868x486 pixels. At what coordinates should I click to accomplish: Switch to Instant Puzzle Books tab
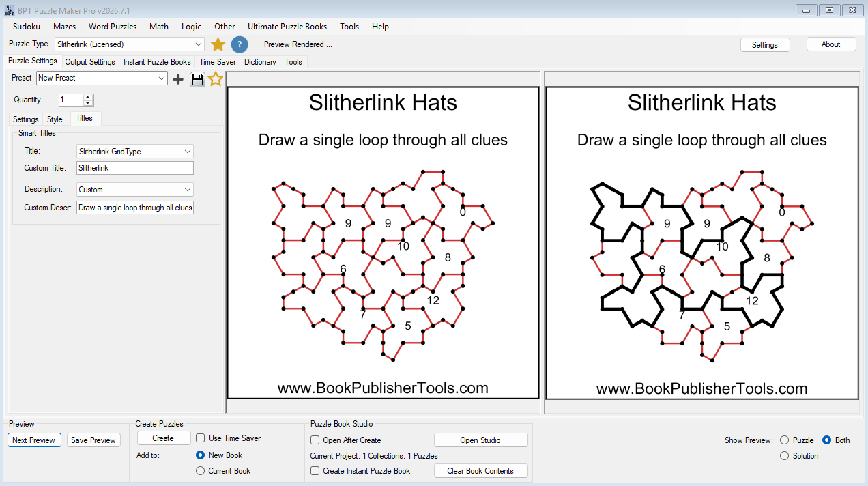pos(157,62)
